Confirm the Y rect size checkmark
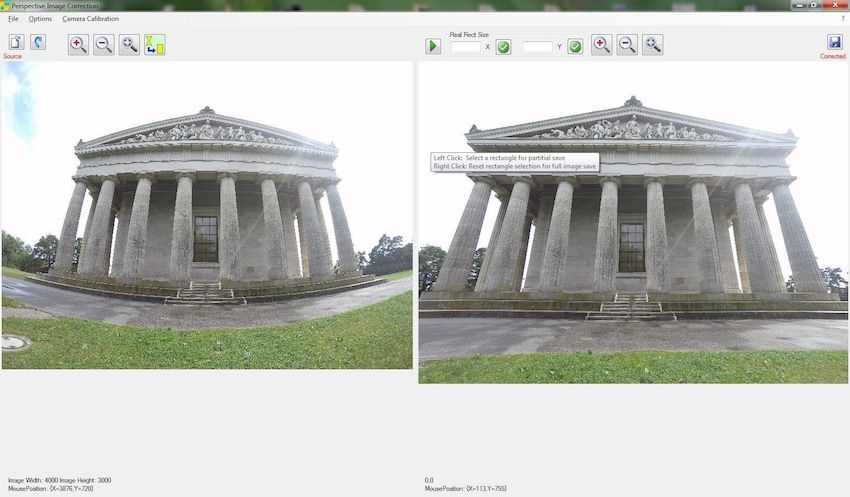The width and height of the screenshot is (850, 497). pyautogui.click(x=575, y=47)
